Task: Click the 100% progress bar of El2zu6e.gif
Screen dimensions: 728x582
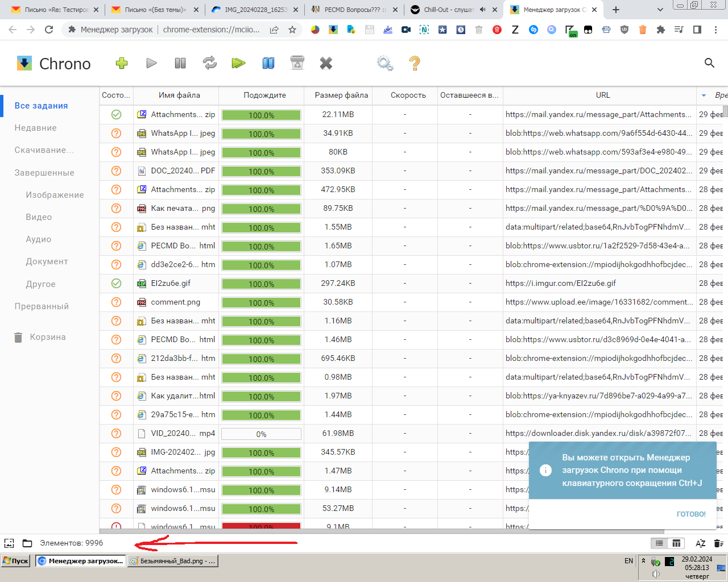Action: point(261,284)
